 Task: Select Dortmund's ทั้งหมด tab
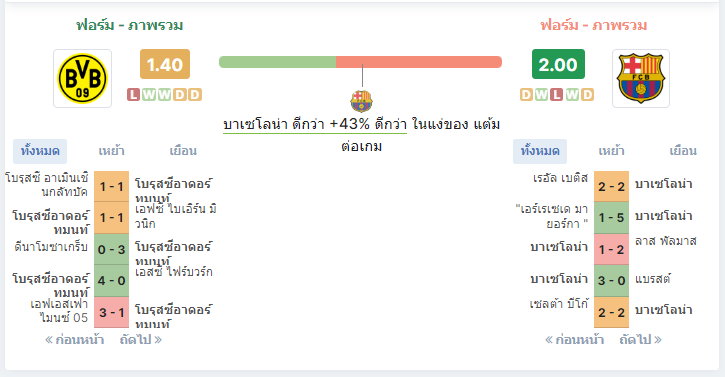40,151
